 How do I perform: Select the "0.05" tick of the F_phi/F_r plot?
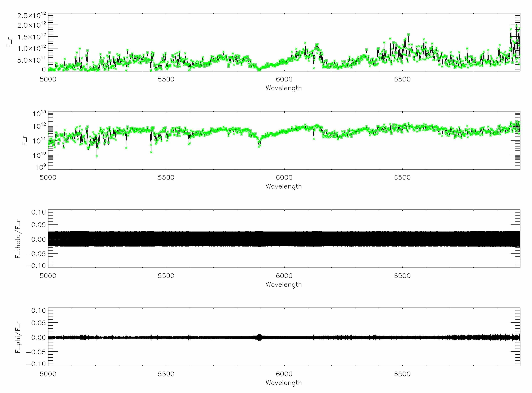click(39, 323)
